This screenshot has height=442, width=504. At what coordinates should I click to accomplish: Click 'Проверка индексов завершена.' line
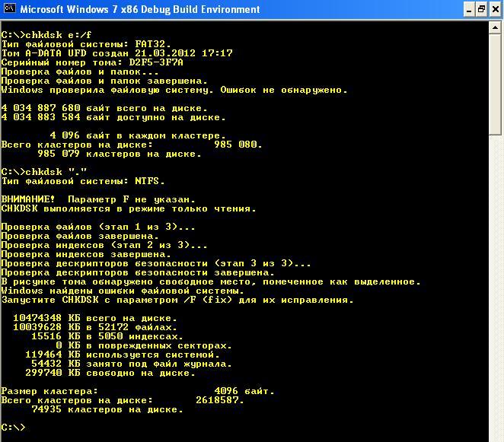[86, 254]
